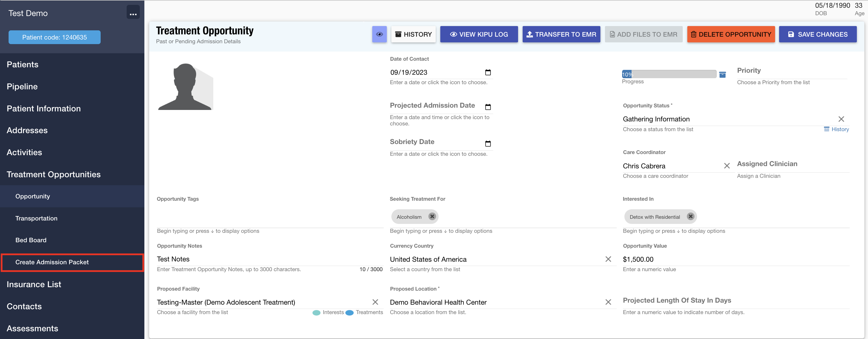Viewport: 868px width, 339px height.
Task: Clear Chris Cabrera as Care Coordinator
Action: (727, 165)
